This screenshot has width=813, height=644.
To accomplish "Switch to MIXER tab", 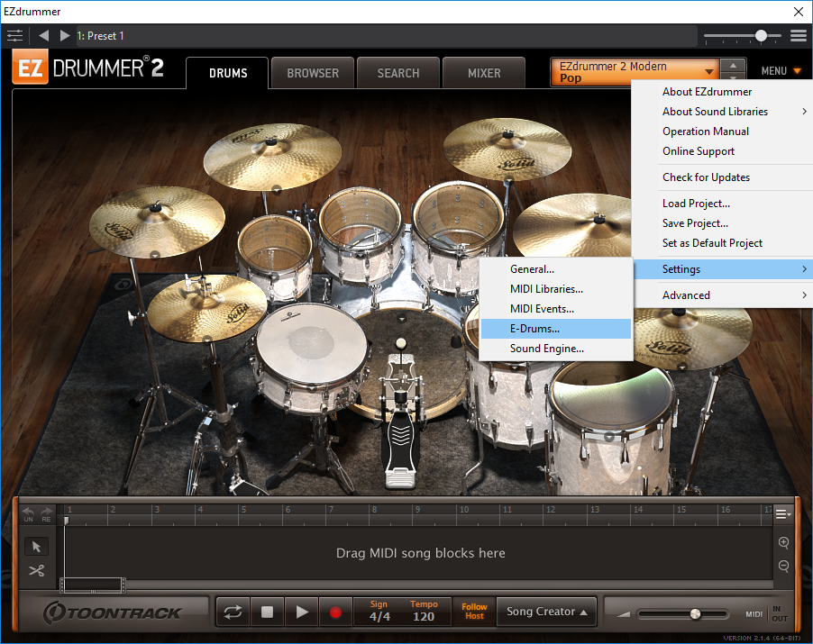I will (484, 73).
